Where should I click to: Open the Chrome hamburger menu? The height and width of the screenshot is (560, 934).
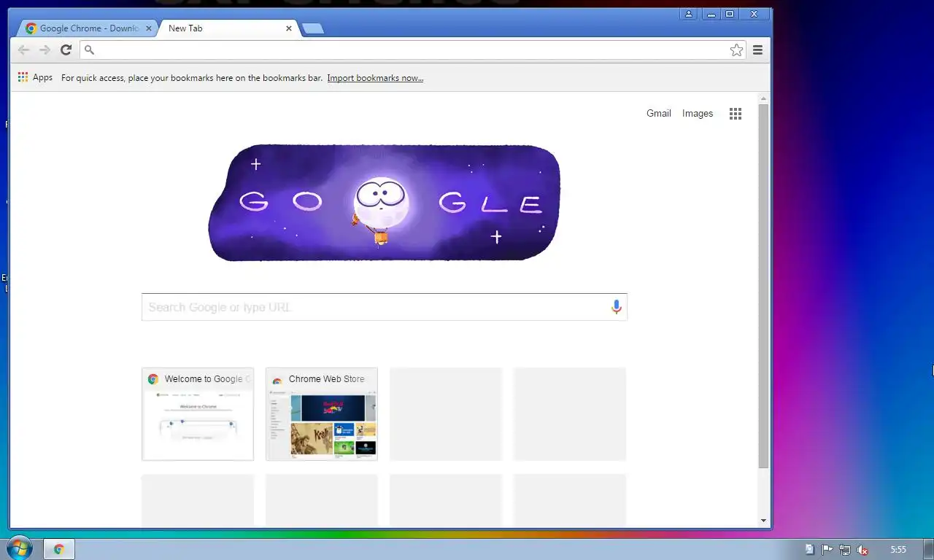coord(757,50)
